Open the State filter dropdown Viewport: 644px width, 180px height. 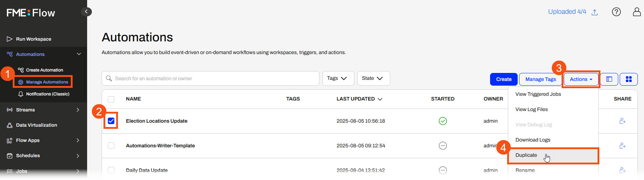point(374,78)
